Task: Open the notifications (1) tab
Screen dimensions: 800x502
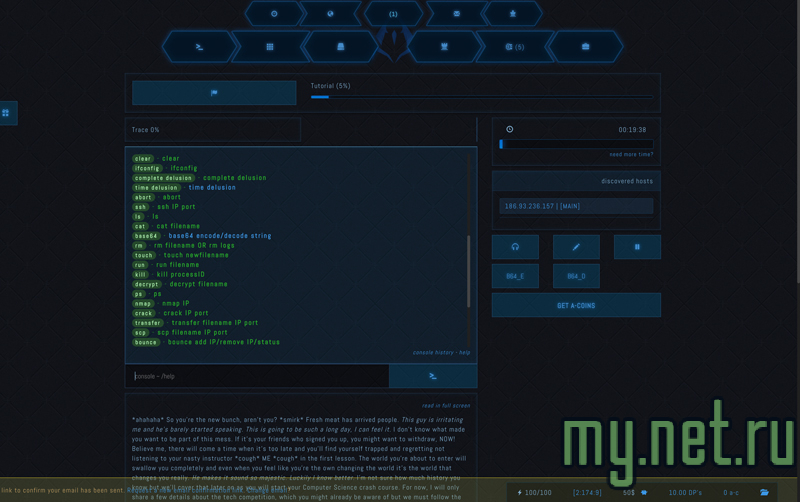Action: pos(393,14)
